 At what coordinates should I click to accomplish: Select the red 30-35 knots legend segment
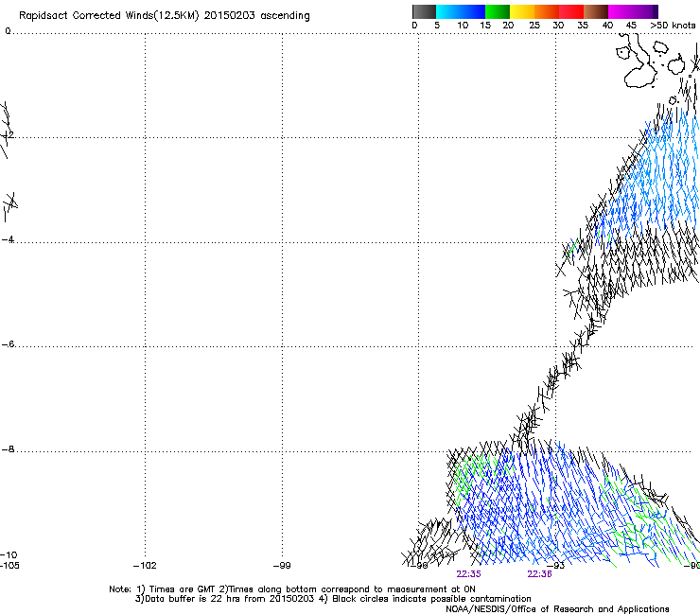pyautogui.click(x=571, y=11)
